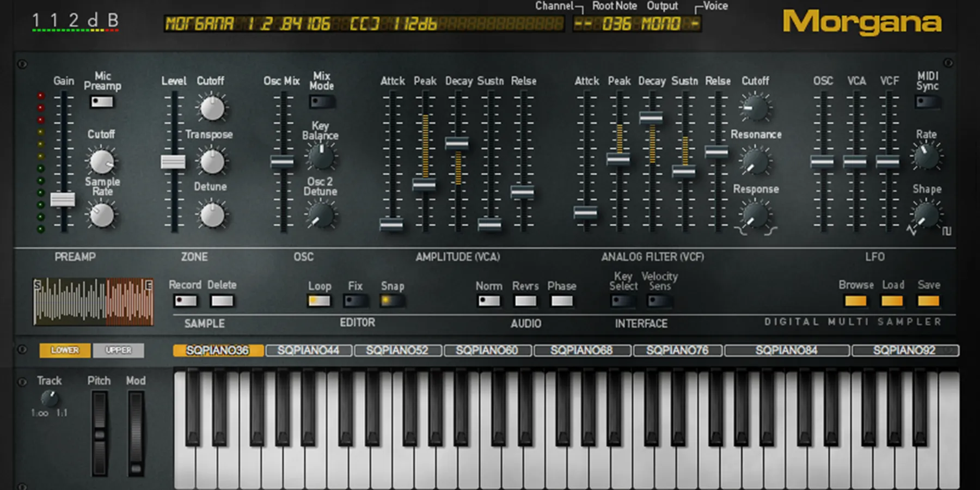Screen dimensions: 980x490
Task: Toggle the MIDI Sync switch
Action: point(927,102)
